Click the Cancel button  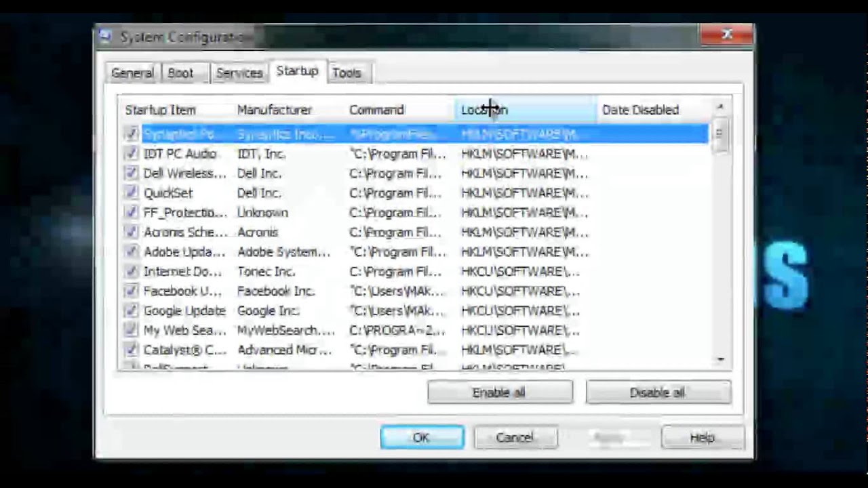515,437
